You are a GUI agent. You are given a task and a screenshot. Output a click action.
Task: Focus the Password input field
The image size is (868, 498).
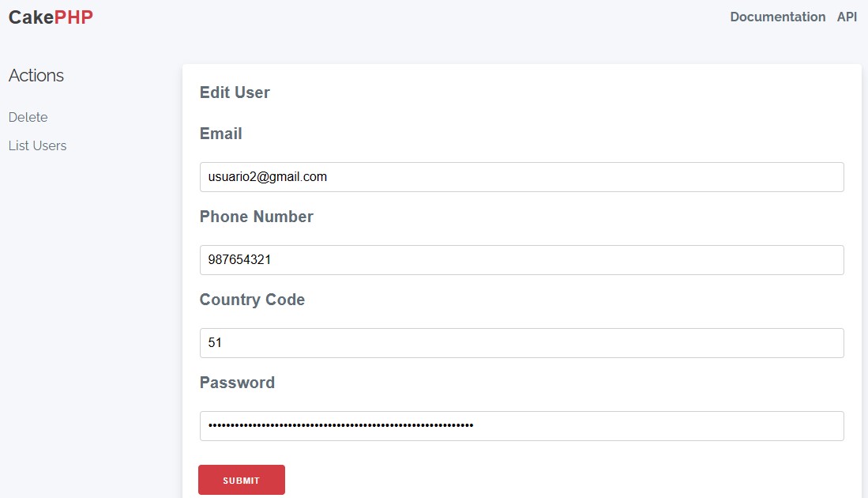(521, 426)
